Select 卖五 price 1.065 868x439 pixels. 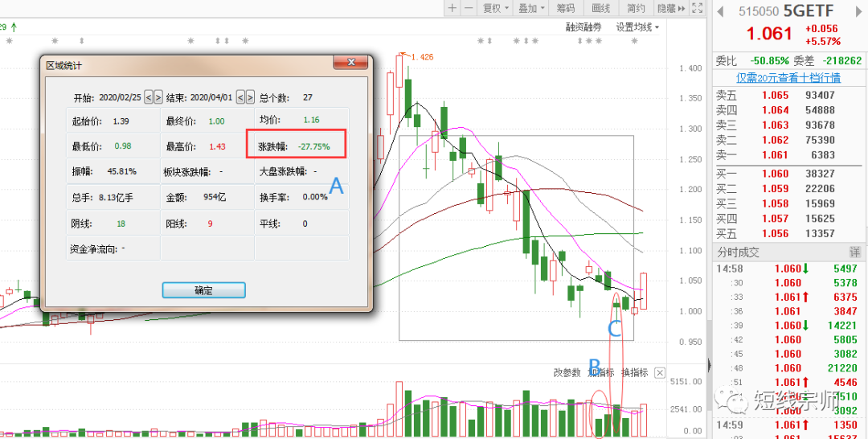[x=775, y=95]
